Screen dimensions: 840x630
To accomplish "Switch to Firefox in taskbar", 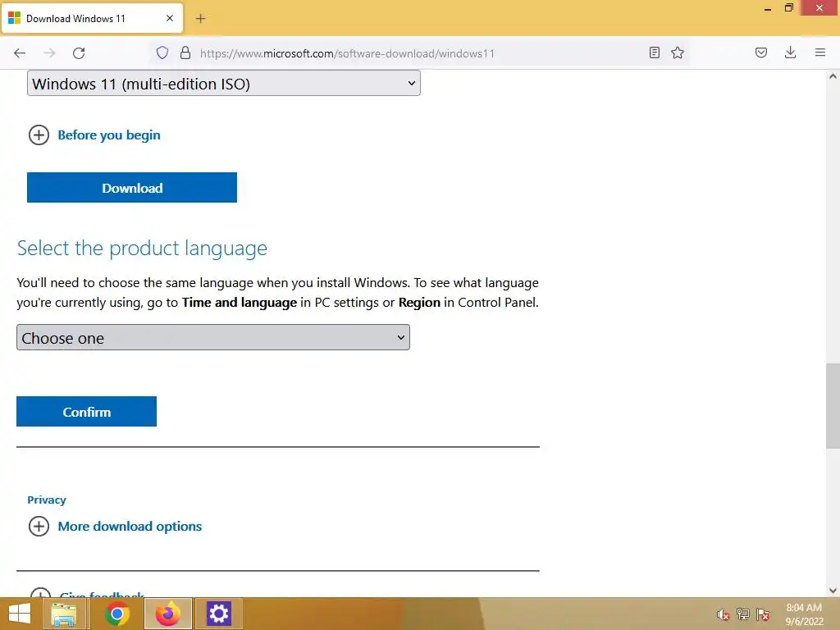I will [x=167, y=614].
